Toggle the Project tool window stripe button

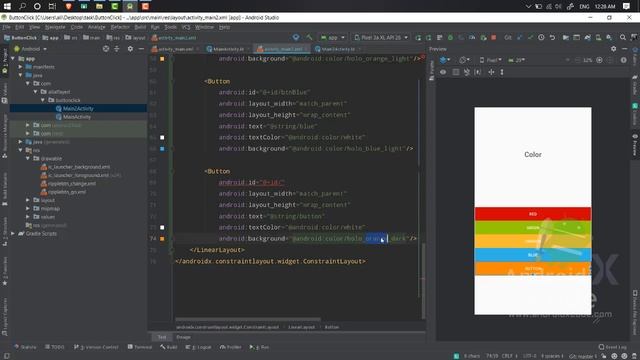(5, 61)
